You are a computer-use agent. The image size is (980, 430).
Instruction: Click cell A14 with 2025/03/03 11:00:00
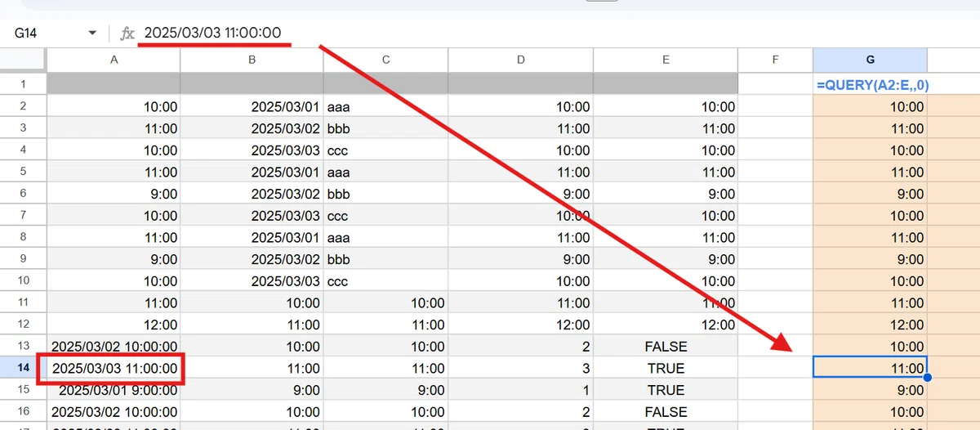(x=114, y=368)
